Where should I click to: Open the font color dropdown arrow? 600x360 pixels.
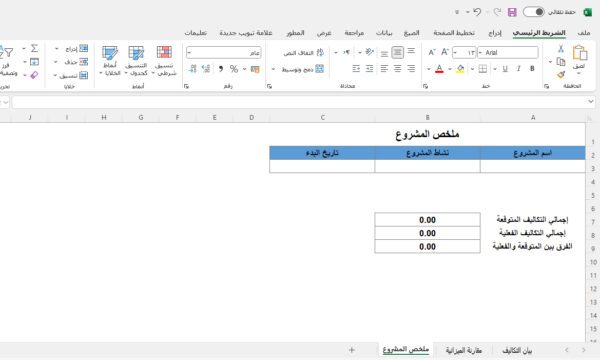click(429, 69)
